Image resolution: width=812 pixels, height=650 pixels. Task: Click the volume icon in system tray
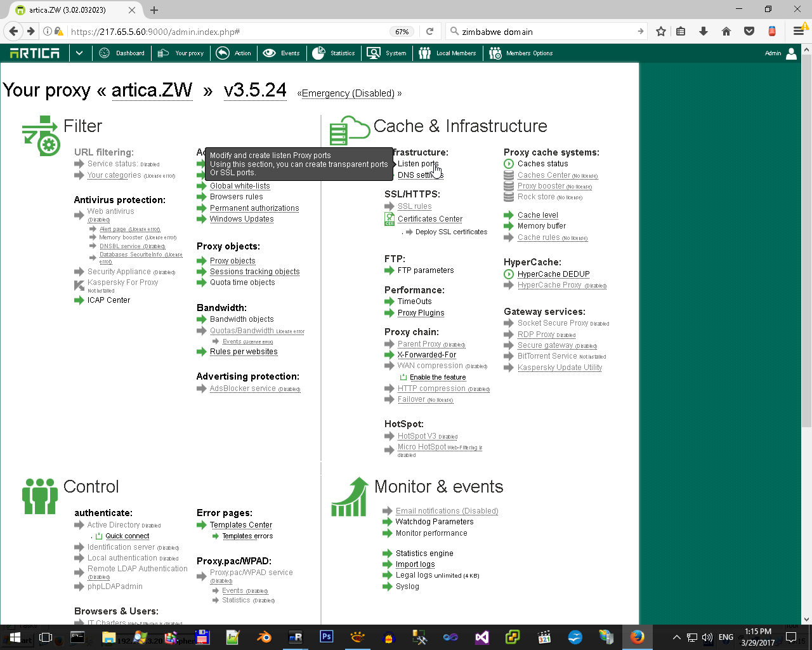707,637
